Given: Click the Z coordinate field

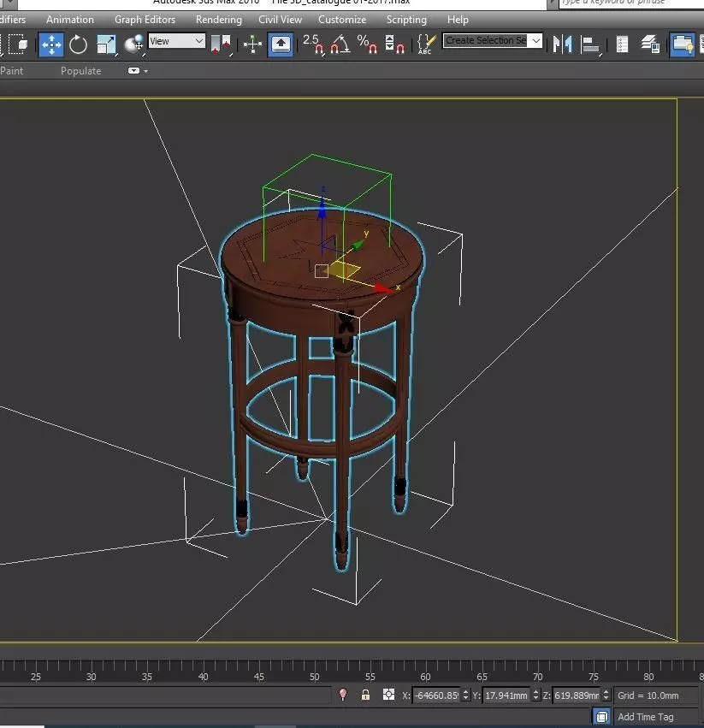Looking at the screenshot, I should 577,695.
